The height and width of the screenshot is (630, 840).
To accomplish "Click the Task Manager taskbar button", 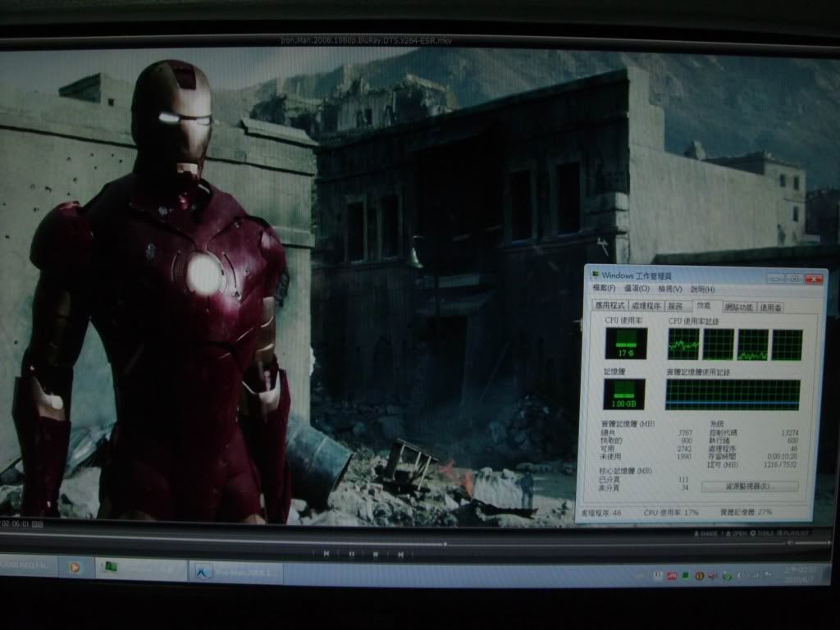I will (x=141, y=568).
